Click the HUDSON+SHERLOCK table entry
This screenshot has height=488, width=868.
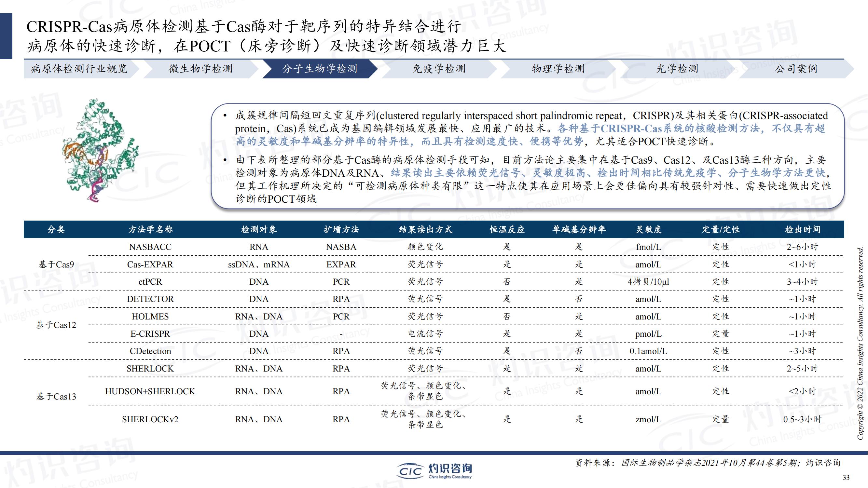pos(150,391)
